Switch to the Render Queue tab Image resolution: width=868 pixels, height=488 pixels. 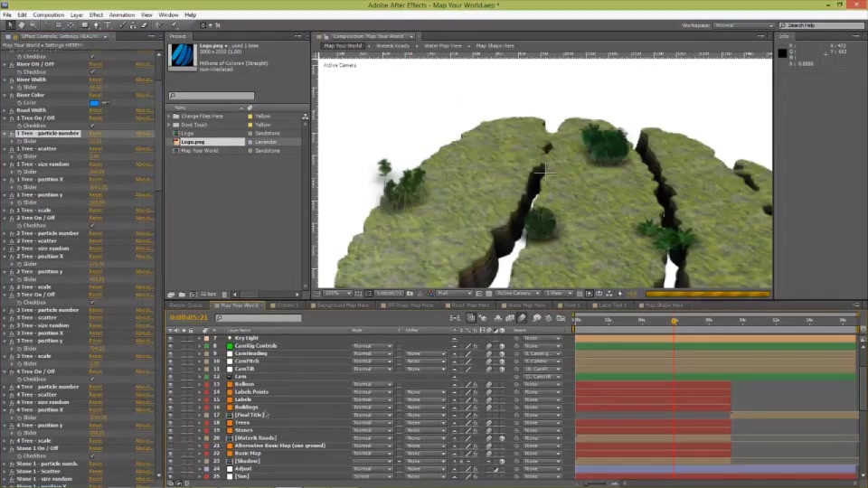(x=186, y=305)
